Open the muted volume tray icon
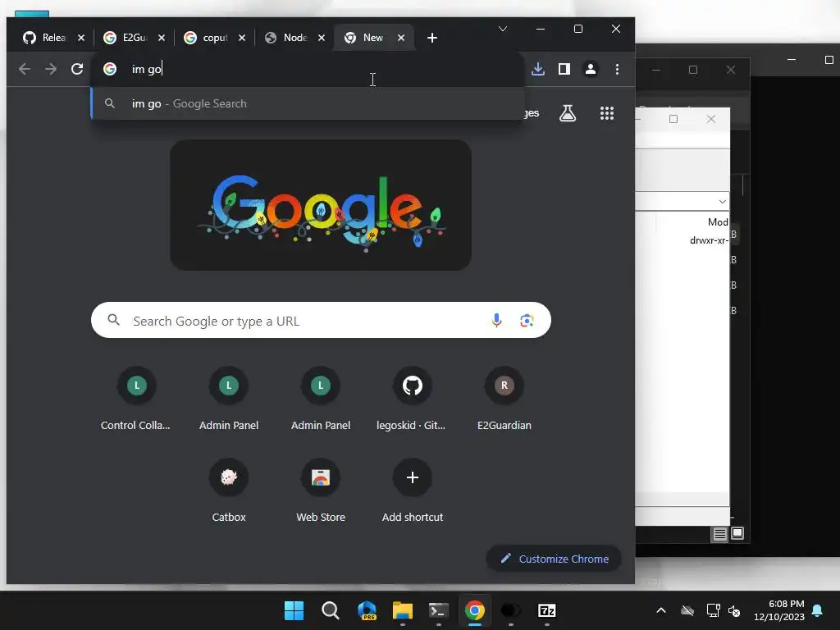840x630 pixels. pos(734,610)
